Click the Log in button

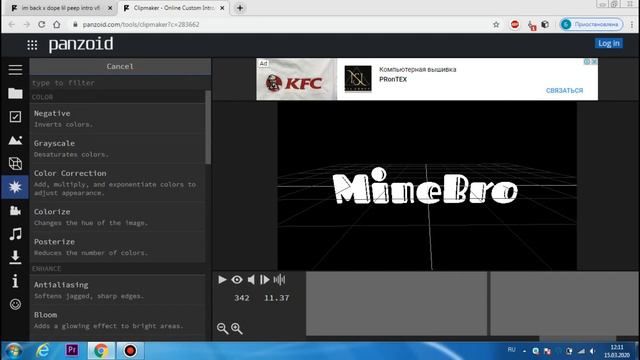click(x=609, y=43)
